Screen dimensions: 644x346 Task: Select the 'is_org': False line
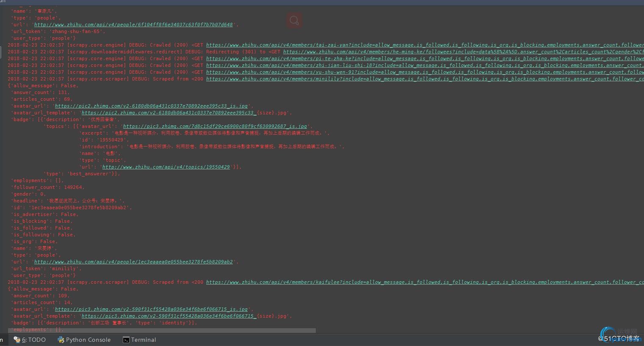click(x=34, y=241)
